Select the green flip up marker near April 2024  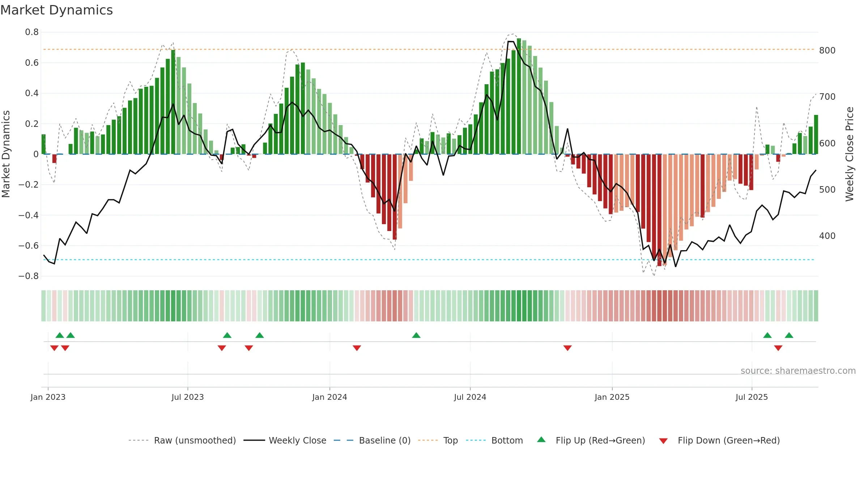click(416, 335)
